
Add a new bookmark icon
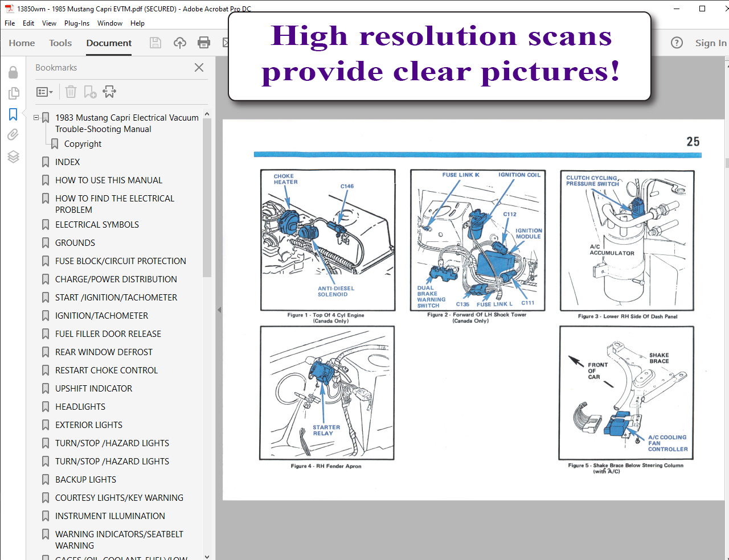(90, 92)
